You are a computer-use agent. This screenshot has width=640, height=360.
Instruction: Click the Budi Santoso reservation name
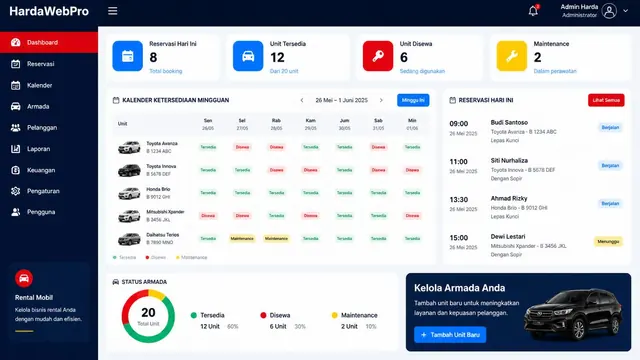(509, 122)
